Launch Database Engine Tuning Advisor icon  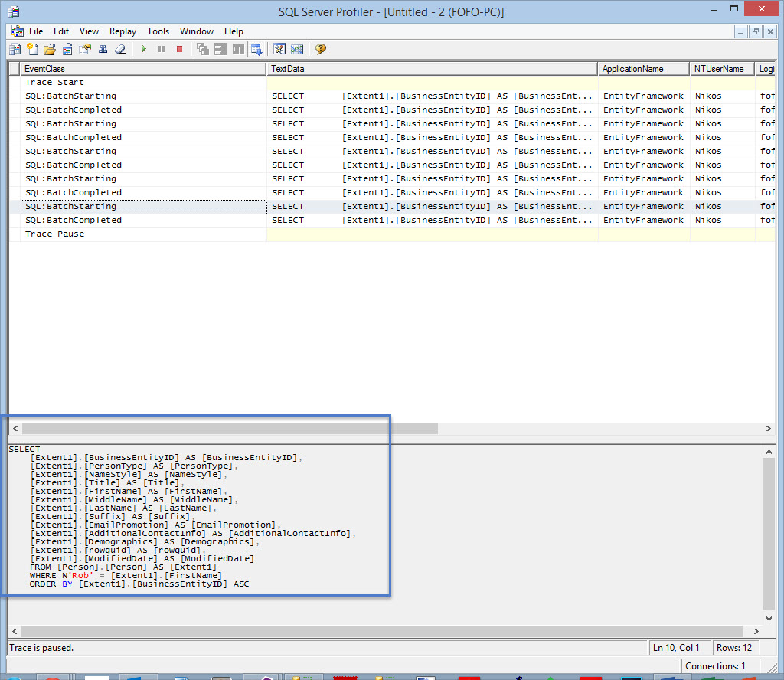click(279, 49)
